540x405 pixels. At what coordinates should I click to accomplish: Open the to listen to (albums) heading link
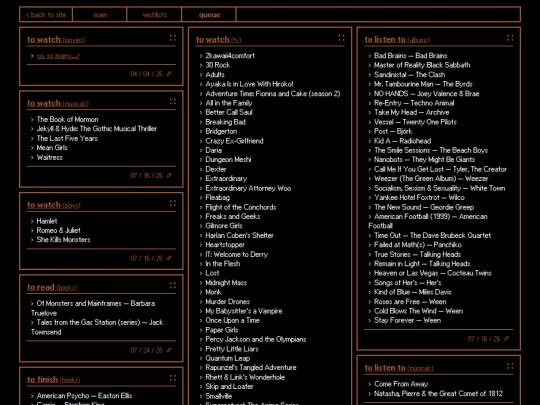point(397,40)
